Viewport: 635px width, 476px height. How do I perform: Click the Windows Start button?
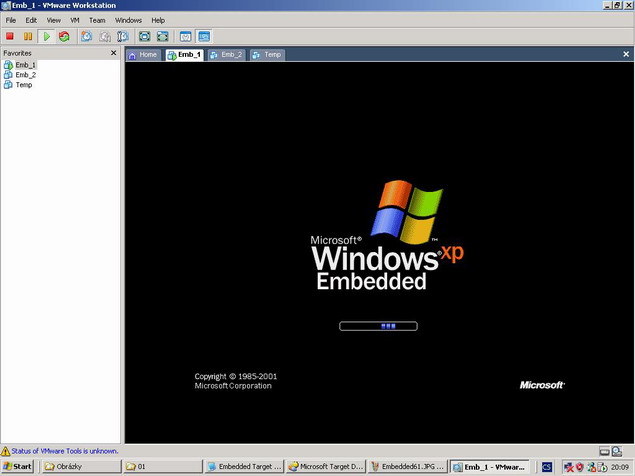tap(17, 467)
